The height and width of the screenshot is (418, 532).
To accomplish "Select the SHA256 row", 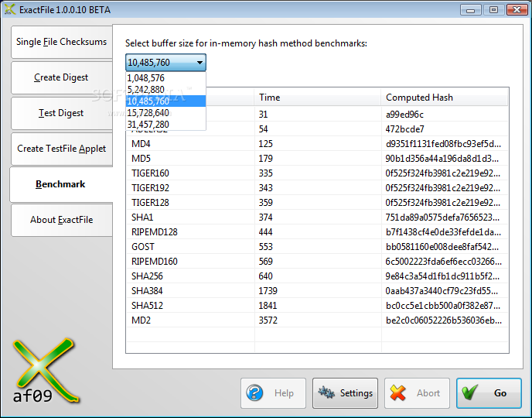I will point(317,276).
